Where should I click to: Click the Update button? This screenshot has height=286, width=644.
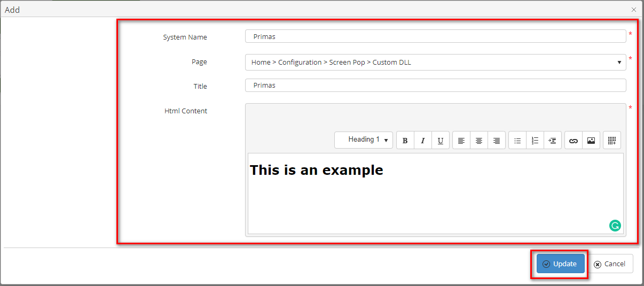pyautogui.click(x=560, y=264)
